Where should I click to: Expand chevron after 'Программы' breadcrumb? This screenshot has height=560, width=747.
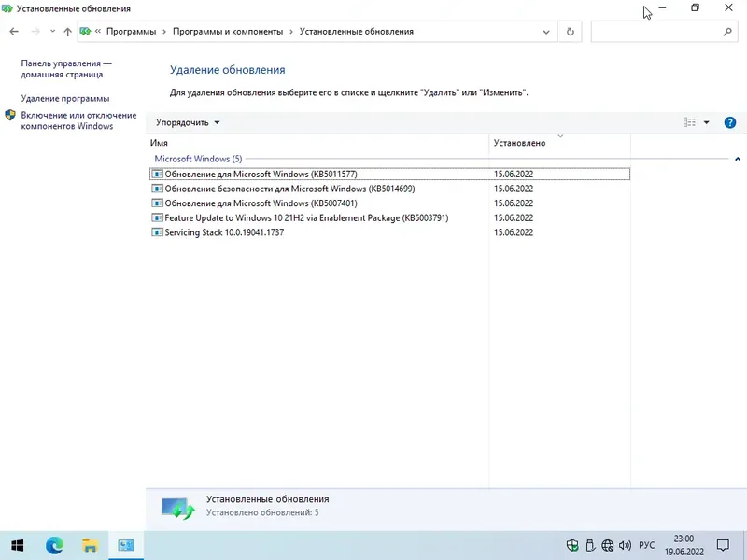pos(164,32)
